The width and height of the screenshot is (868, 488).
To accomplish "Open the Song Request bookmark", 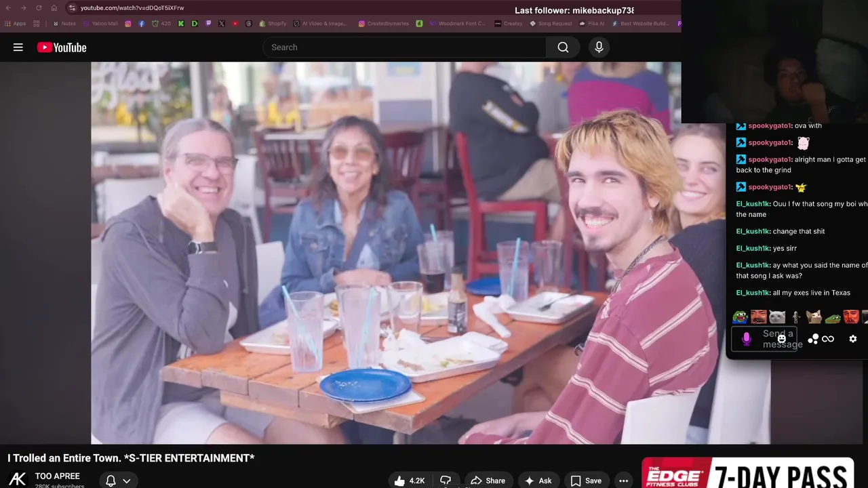I will click(x=551, y=23).
